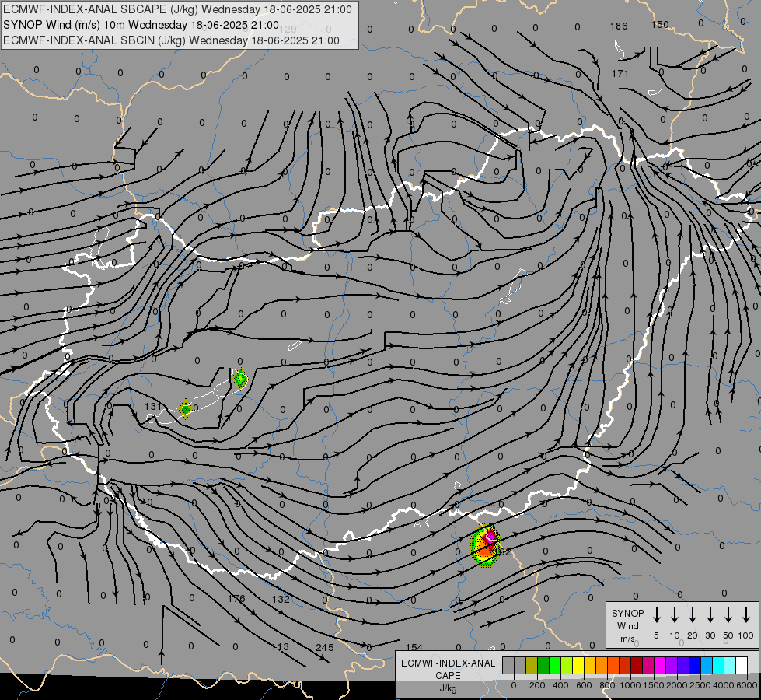Click the m/s unit in wind legend
The height and width of the screenshot is (700, 761).
(627, 639)
